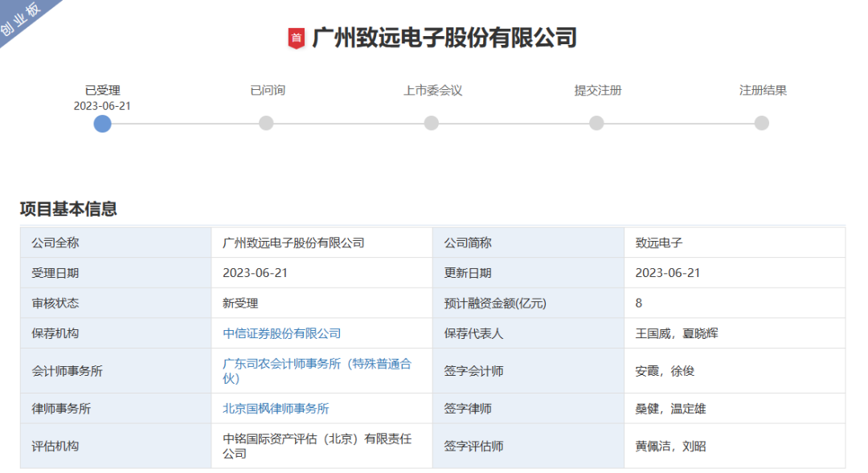
Task: Click the 签字评估师 table label
Action: pos(473,446)
